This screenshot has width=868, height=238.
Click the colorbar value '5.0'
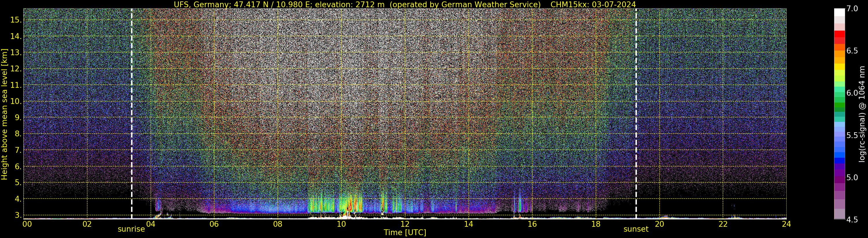852,177
